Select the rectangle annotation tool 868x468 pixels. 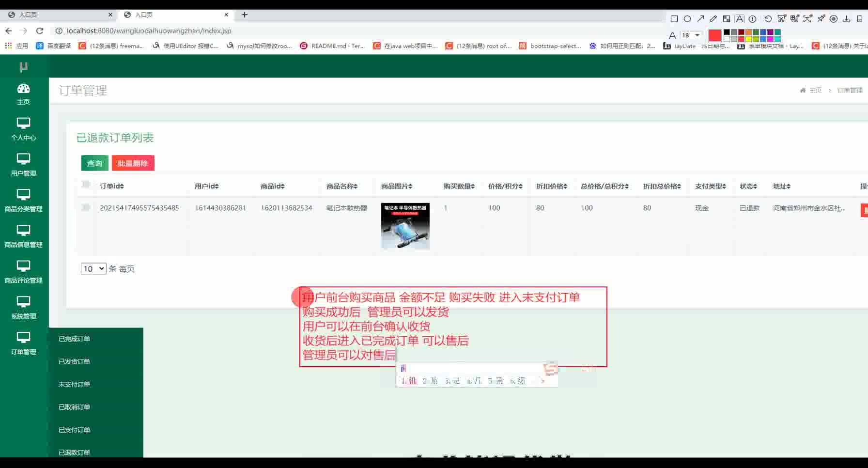[x=674, y=19]
